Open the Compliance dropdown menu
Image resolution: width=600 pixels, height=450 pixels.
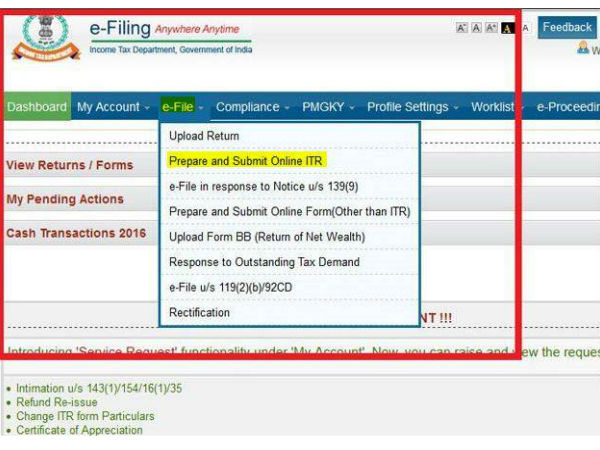(x=253, y=107)
